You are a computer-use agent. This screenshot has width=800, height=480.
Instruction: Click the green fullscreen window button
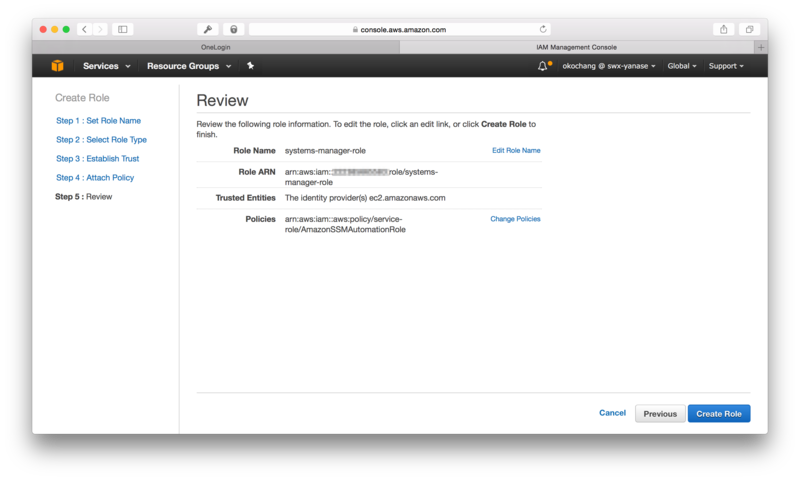pyautogui.click(x=66, y=30)
